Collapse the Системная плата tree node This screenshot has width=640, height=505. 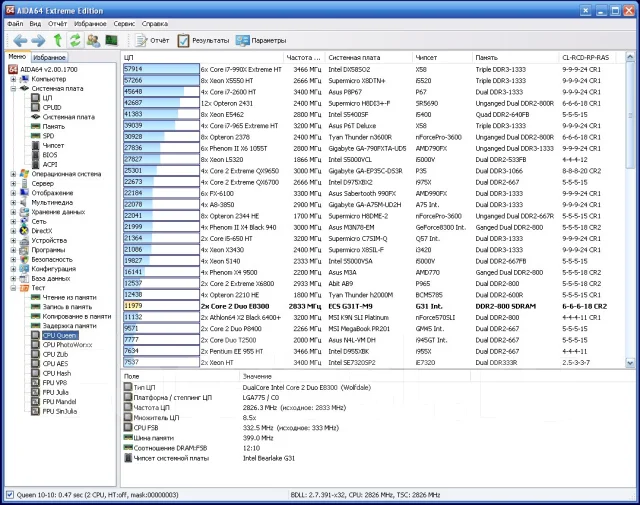pos(13,88)
